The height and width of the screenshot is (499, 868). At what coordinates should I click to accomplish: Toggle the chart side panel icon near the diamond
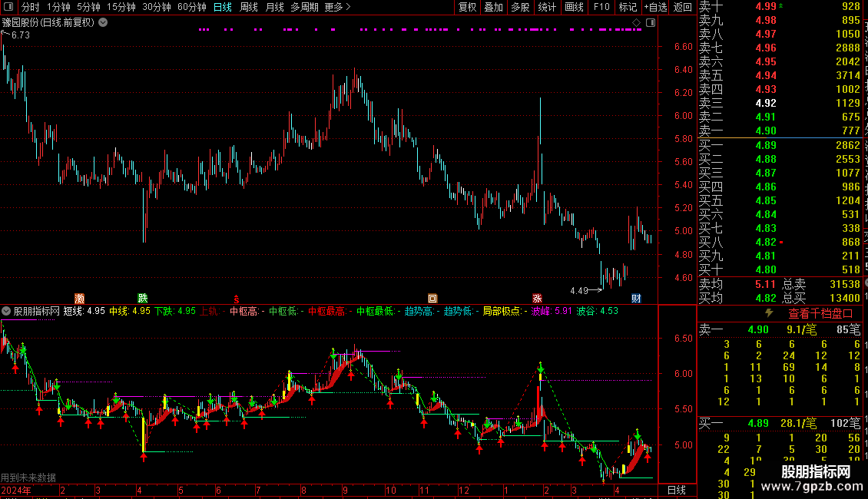click(x=651, y=23)
